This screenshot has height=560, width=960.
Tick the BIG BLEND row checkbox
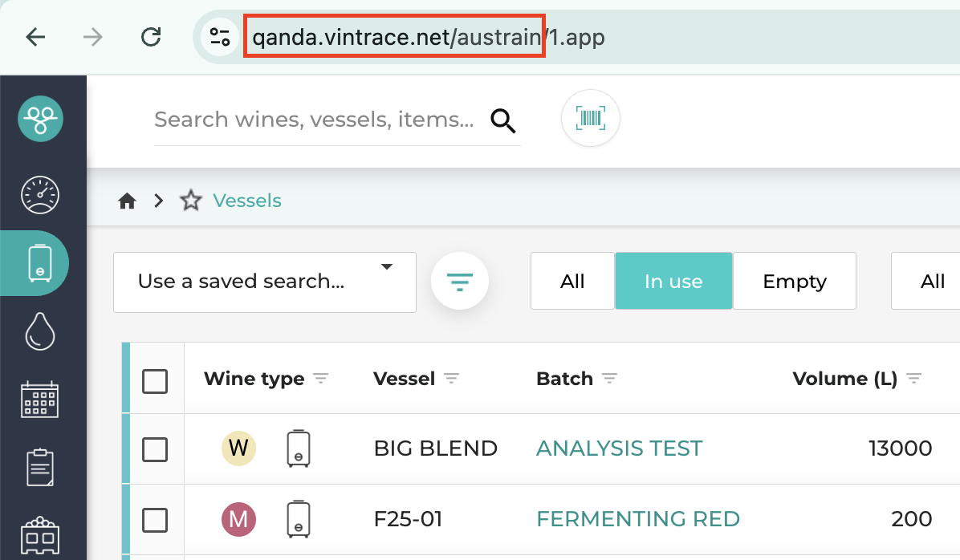point(155,450)
